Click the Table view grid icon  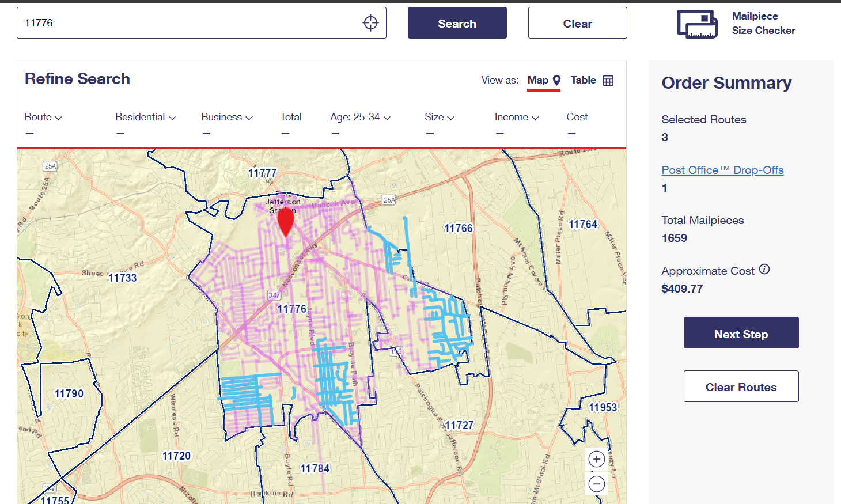pos(608,81)
